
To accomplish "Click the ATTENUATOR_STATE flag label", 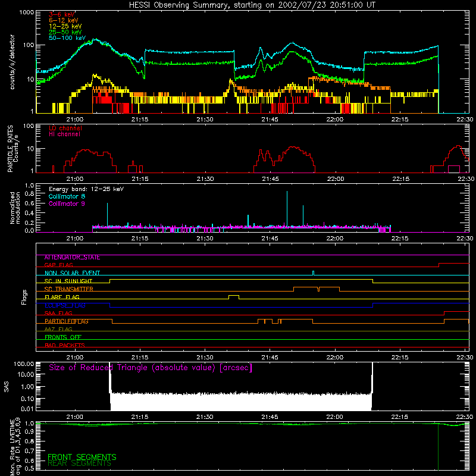I will coord(72,258).
